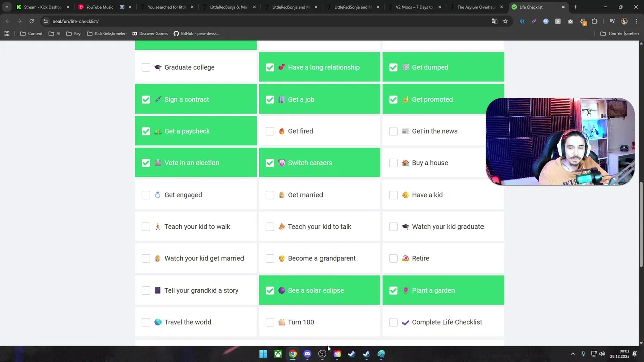Click the Sign a contract pen emoji

click(158, 99)
